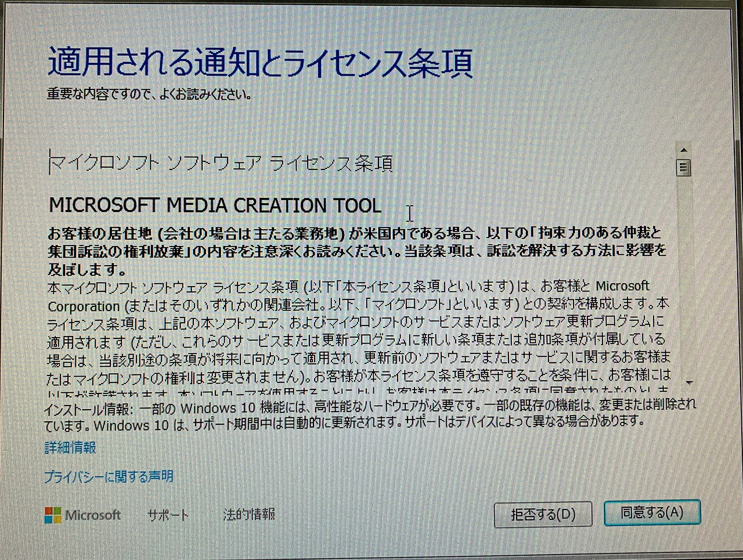Open the 詳細情報 link

click(x=70, y=447)
